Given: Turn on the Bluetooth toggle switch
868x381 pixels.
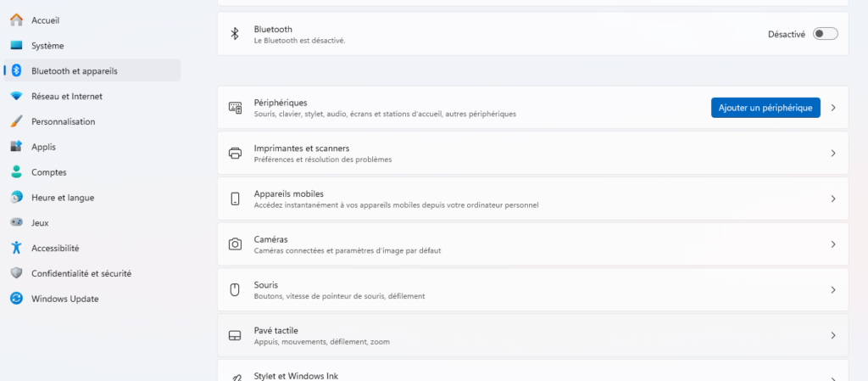Looking at the screenshot, I should [x=825, y=34].
